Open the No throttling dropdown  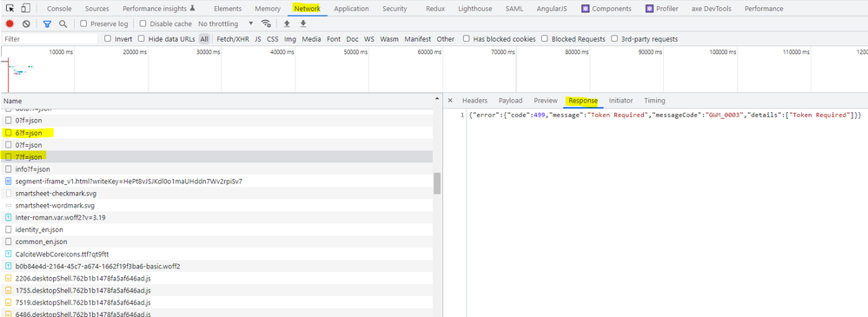226,23
